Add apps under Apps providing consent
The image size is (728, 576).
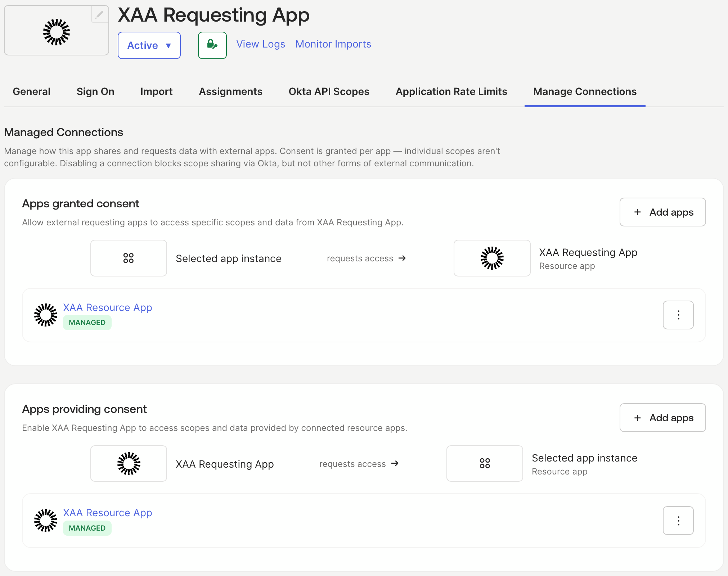(663, 418)
